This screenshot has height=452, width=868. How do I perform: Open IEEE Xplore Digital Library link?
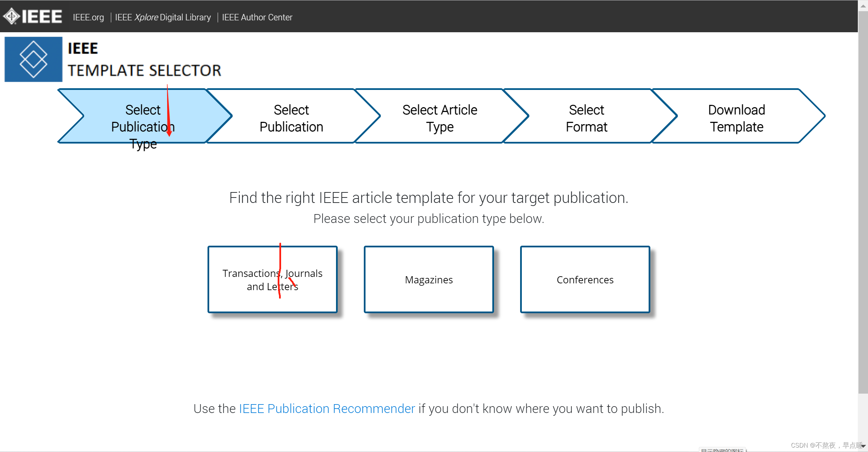163,17
